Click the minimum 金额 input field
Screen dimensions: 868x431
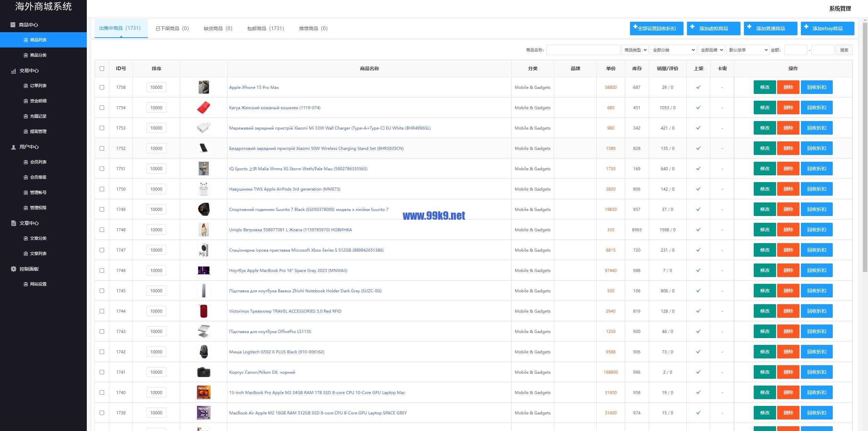pyautogui.click(x=795, y=50)
